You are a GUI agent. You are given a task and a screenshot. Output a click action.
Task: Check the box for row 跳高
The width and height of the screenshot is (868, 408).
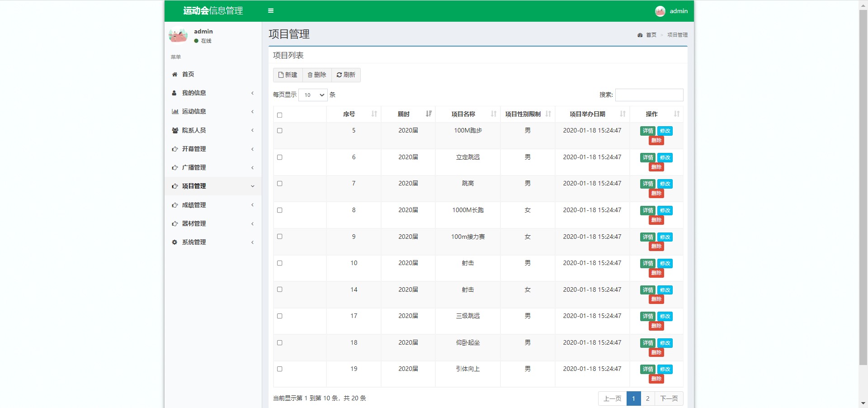[x=280, y=183]
